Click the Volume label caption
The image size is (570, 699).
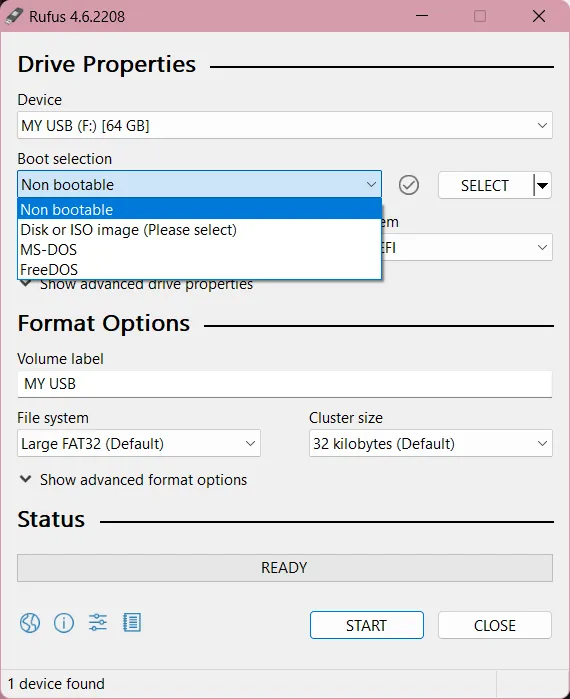[x=60, y=358]
